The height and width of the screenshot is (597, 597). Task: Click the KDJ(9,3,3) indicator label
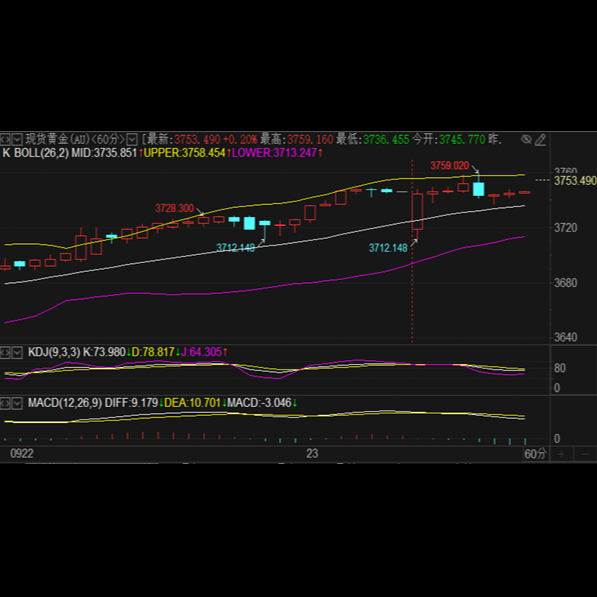pyautogui.click(x=54, y=352)
